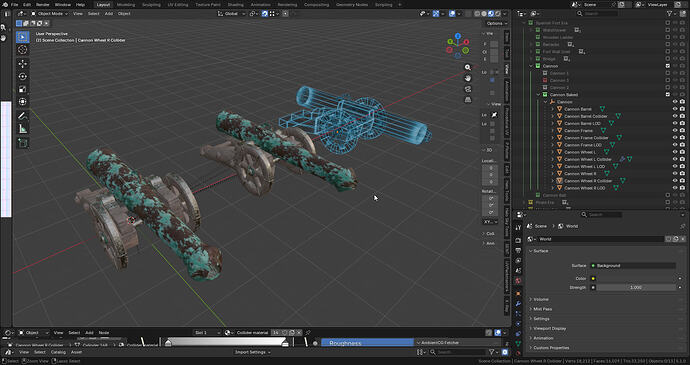This screenshot has height=365, width=690.
Task: Toggle Cannon Baked collection exclude checkbox
Action: [668, 95]
